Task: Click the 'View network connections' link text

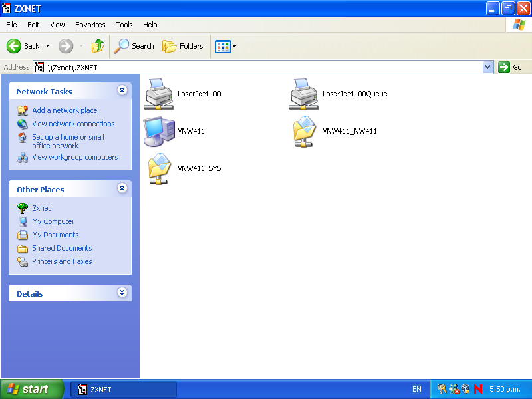Action: (73, 124)
